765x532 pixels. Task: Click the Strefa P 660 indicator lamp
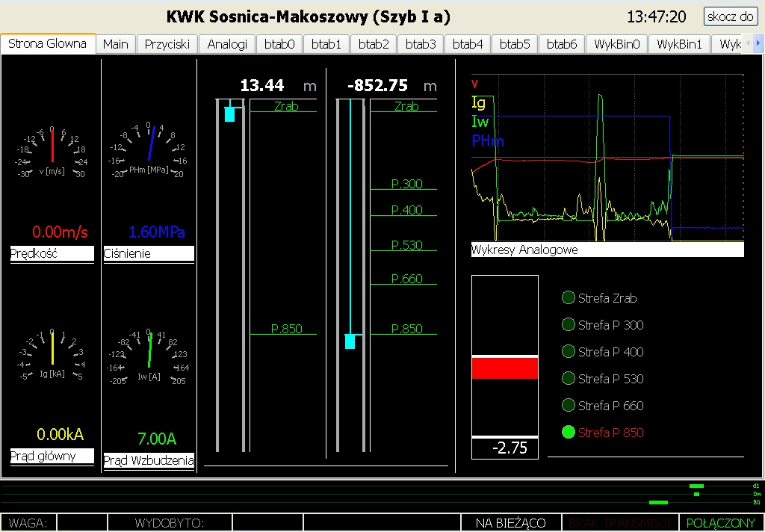[x=569, y=405]
